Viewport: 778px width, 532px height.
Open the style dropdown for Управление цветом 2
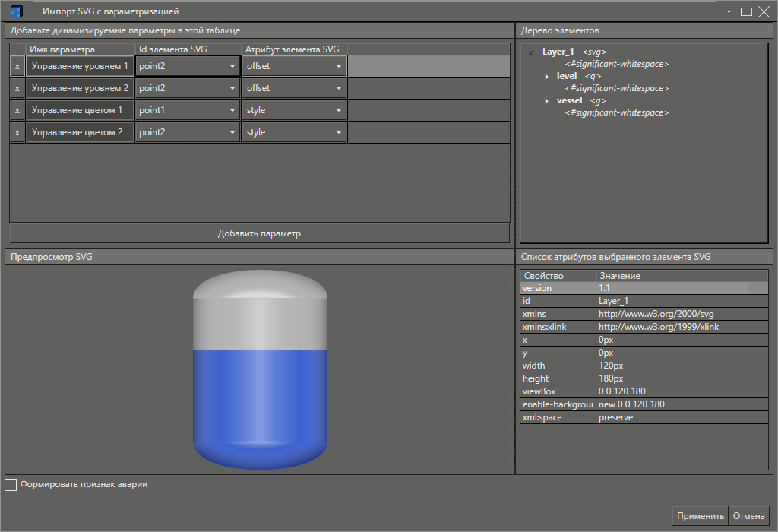(x=337, y=131)
